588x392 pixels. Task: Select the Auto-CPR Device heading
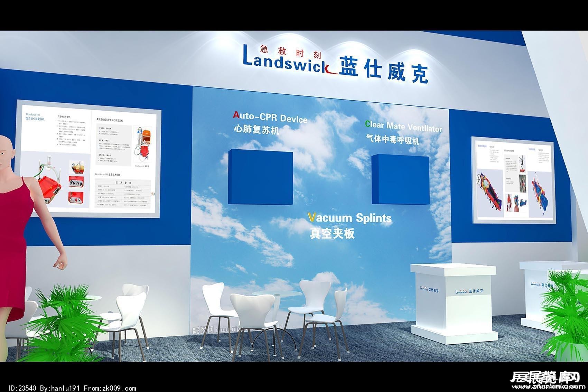[x=270, y=117]
